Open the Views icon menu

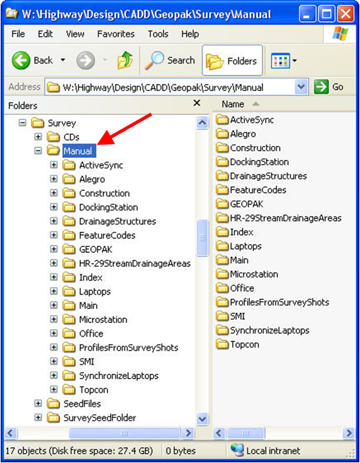click(280, 61)
